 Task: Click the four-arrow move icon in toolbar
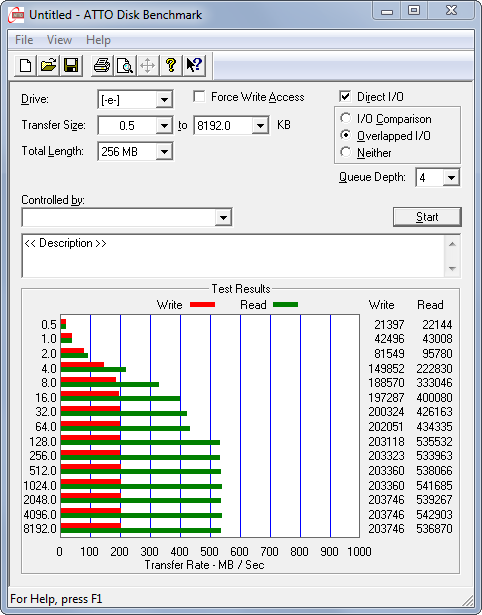tap(147, 65)
